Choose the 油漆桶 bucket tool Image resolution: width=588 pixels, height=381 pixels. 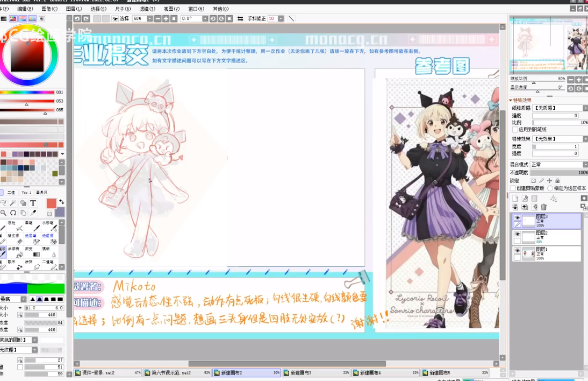[16, 252]
